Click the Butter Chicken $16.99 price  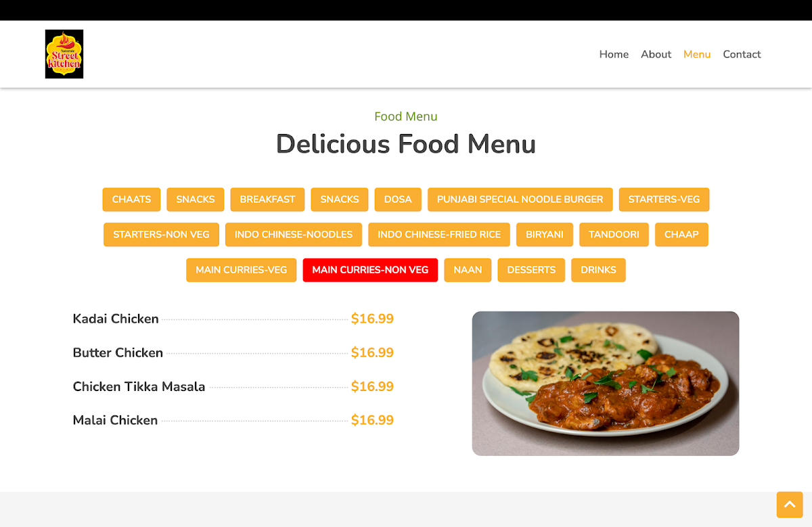click(372, 352)
